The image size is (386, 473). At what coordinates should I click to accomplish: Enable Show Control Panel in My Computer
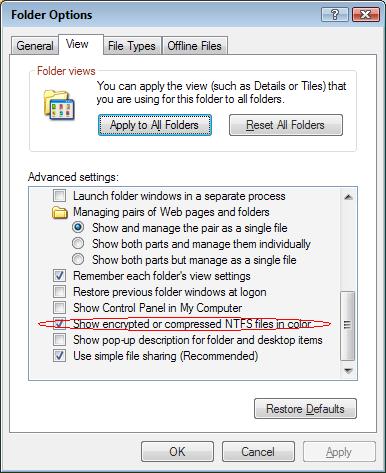[x=59, y=308]
